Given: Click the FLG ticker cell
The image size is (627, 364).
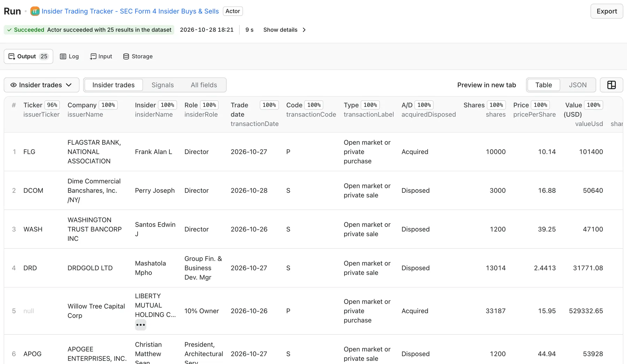Looking at the screenshot, I should (x=29, y=152).
